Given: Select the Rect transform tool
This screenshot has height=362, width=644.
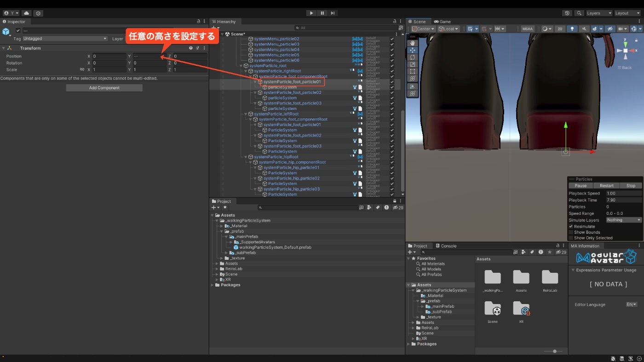Looking at the screenshot, I should pyautogui.click(x=412, y=72).
